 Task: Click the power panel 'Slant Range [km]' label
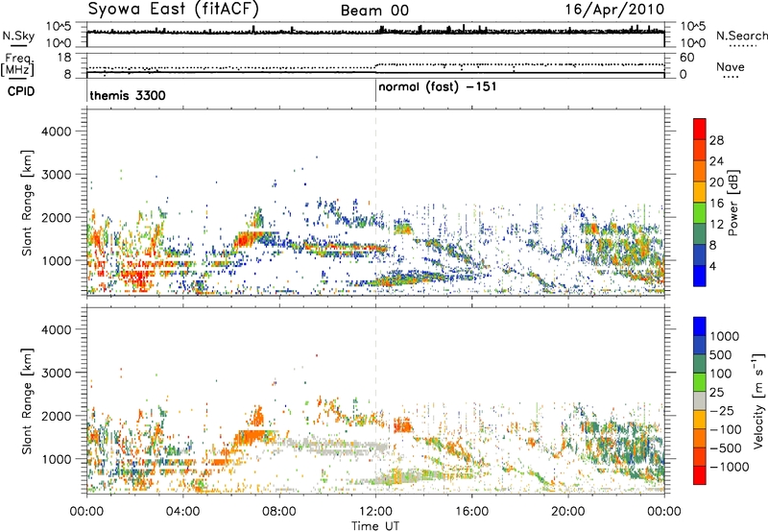click(x=27, y=203)
